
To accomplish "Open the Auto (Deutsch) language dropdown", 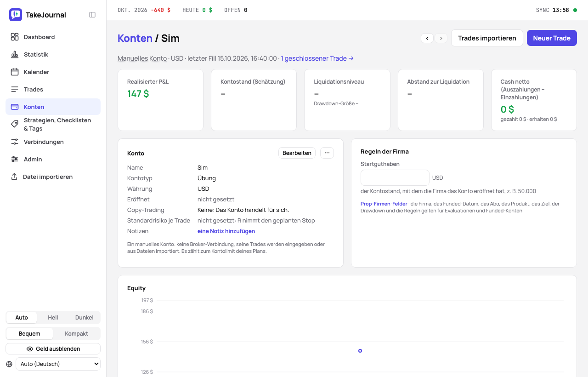I will [x=58, y=364].
